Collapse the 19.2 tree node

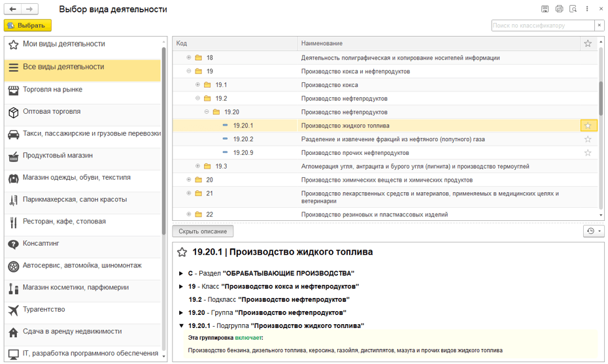click(x=198, y=99)
